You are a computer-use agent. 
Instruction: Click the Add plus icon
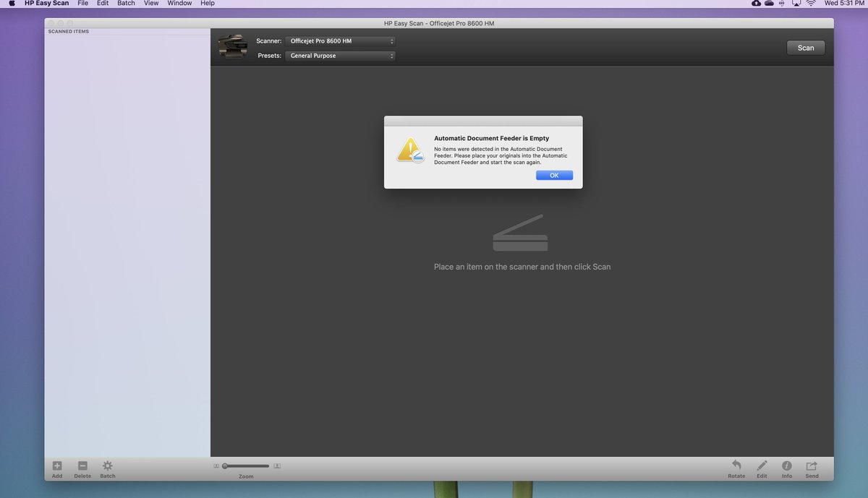[x=57, y=466]
